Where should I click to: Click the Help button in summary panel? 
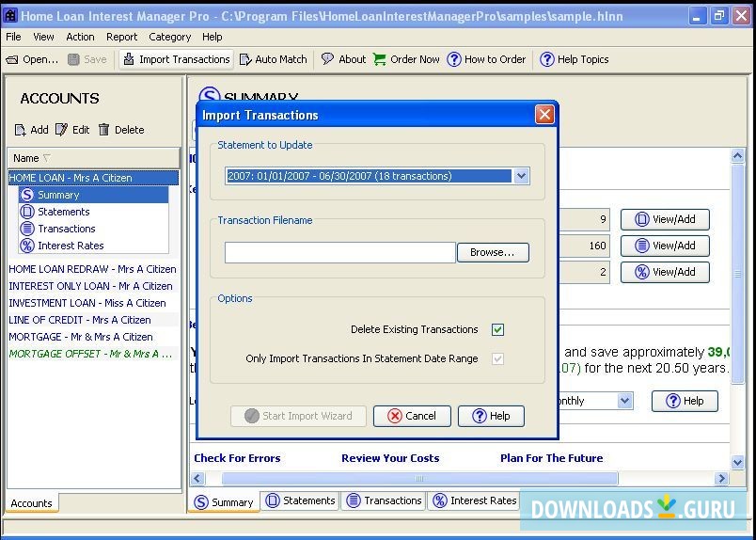click(685, 401)
